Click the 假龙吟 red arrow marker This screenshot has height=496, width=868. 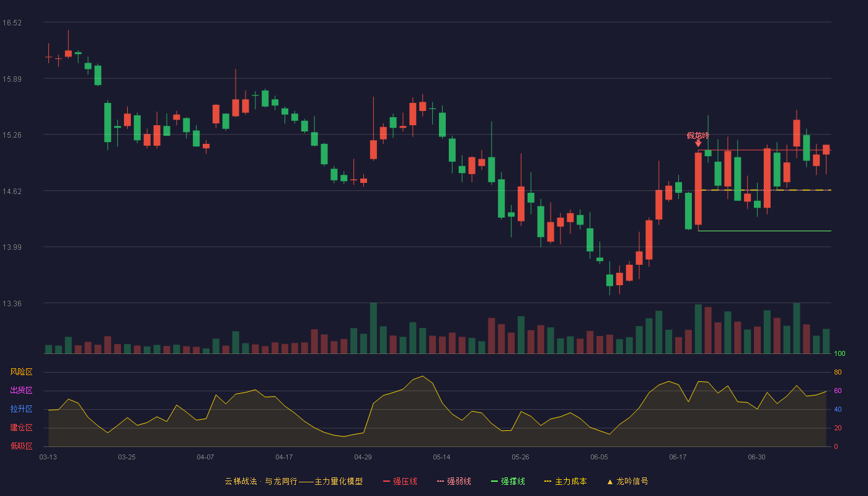click(698, 143)
